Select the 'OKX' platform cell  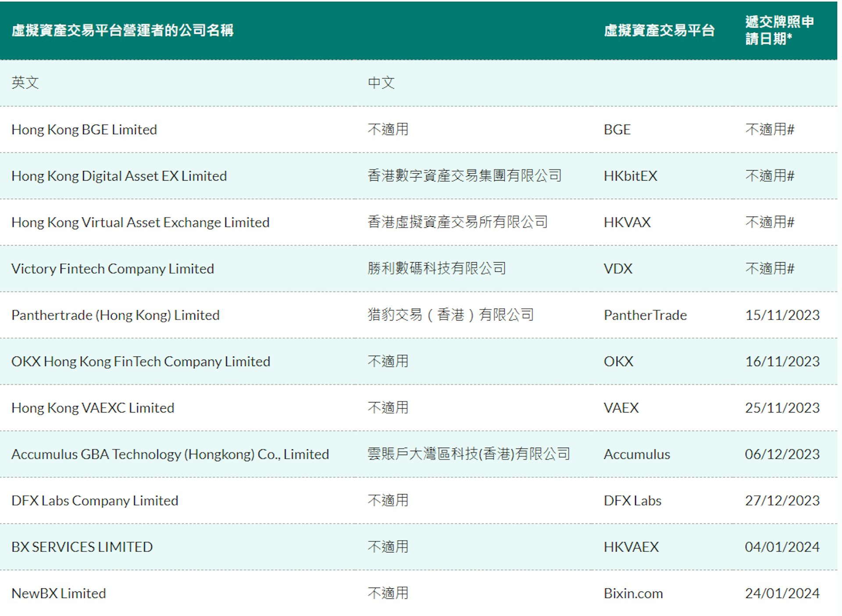(618, 361)
